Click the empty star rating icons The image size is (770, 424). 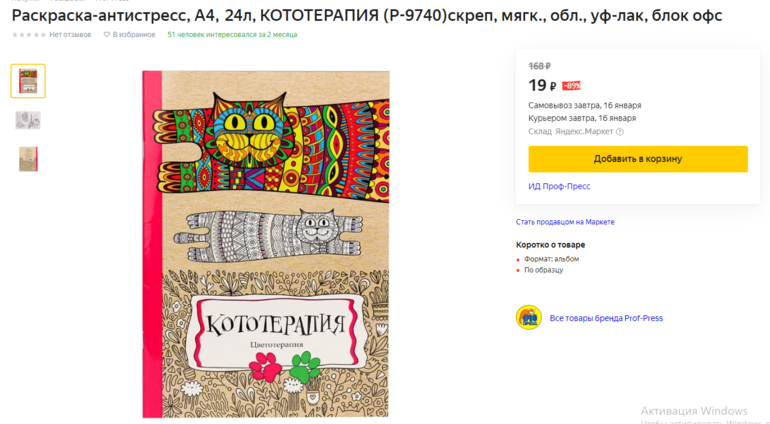pos(29,35)
